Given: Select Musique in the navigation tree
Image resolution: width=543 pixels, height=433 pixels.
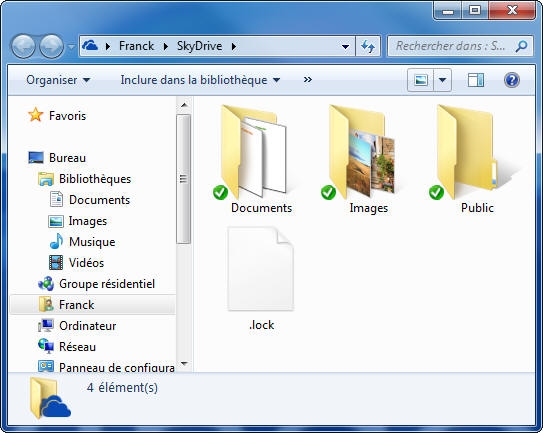Looking at the screenshot, I should [x=92, y=242].
